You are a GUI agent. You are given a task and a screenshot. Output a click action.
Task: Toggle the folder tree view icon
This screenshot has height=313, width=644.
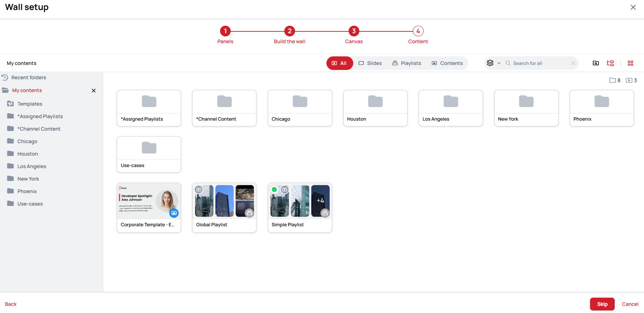click(610, 63)
